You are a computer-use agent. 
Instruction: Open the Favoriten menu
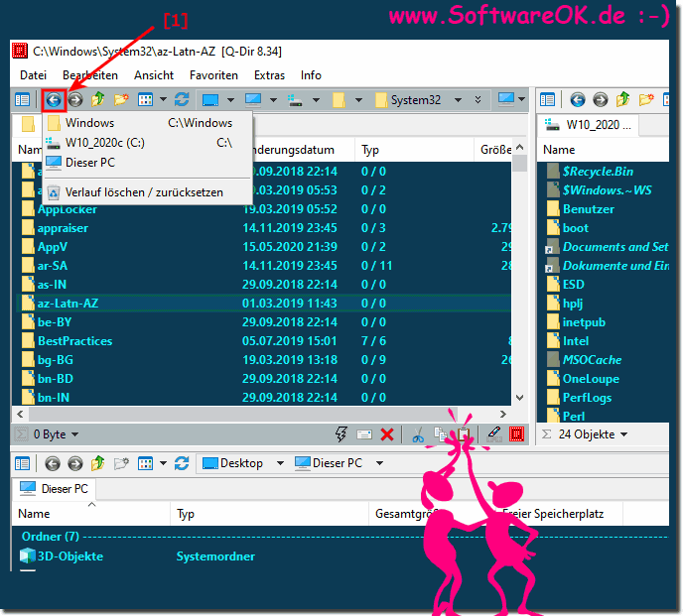pos(213,75)
